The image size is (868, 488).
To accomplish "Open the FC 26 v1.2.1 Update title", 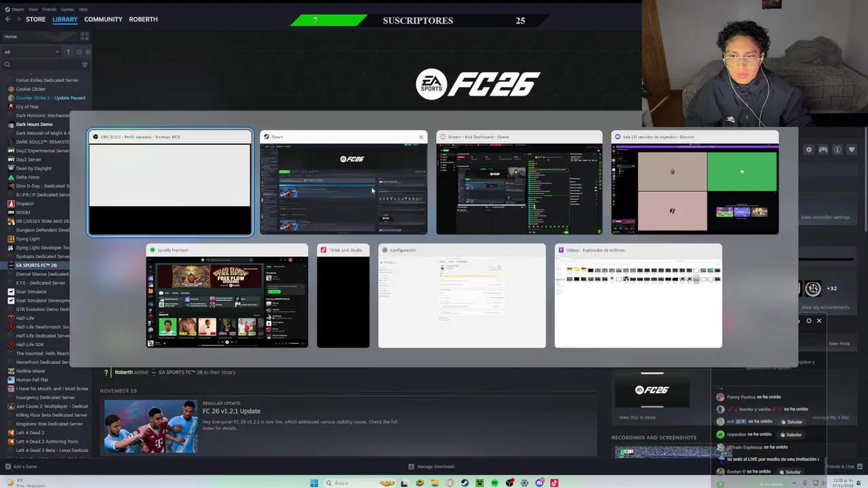I will (231, 411).
